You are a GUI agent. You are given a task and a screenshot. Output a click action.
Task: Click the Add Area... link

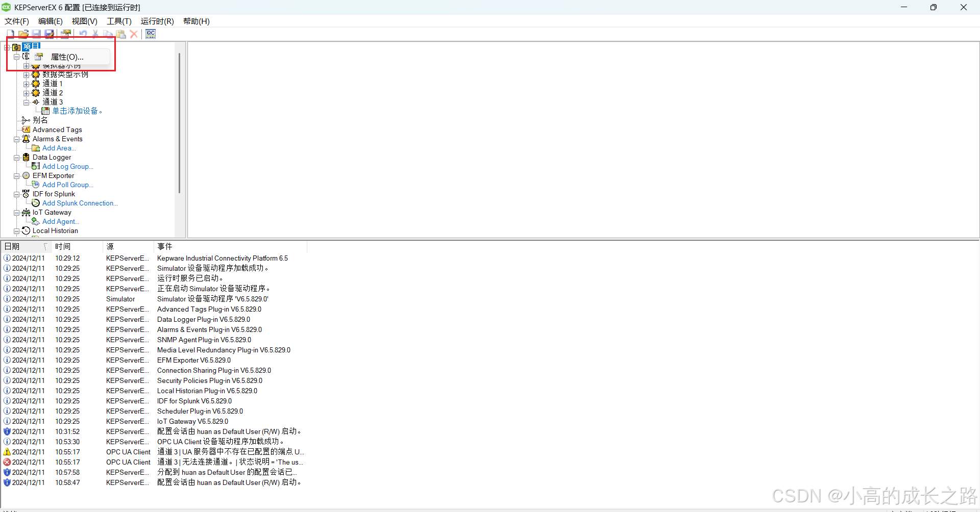click(x=59, y=148)
